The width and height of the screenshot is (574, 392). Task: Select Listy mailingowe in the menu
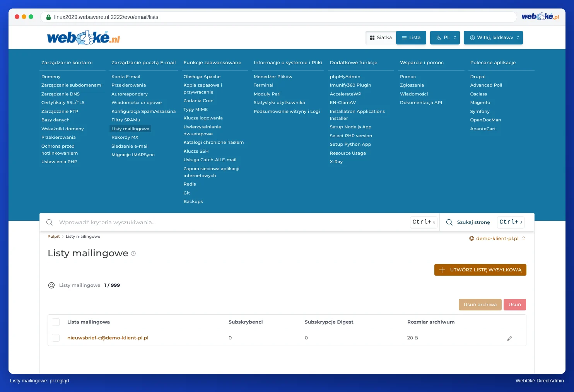point(130,129)
